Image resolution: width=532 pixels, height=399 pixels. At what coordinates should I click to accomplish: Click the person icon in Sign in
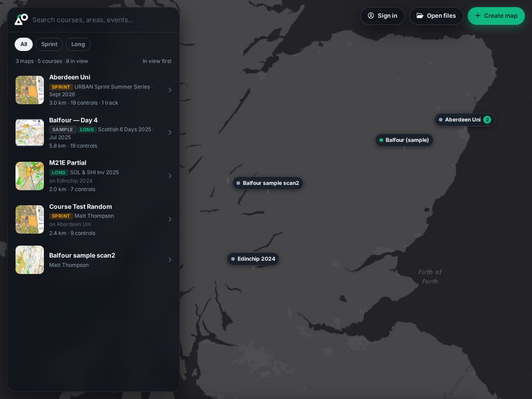pyautogui.click(x=371, y=16)
